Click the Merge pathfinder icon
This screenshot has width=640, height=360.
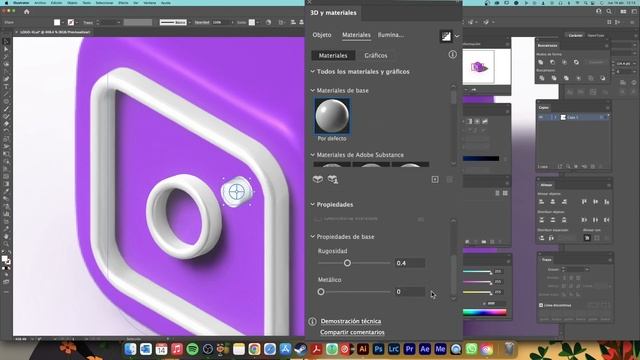tap(566, 78)
